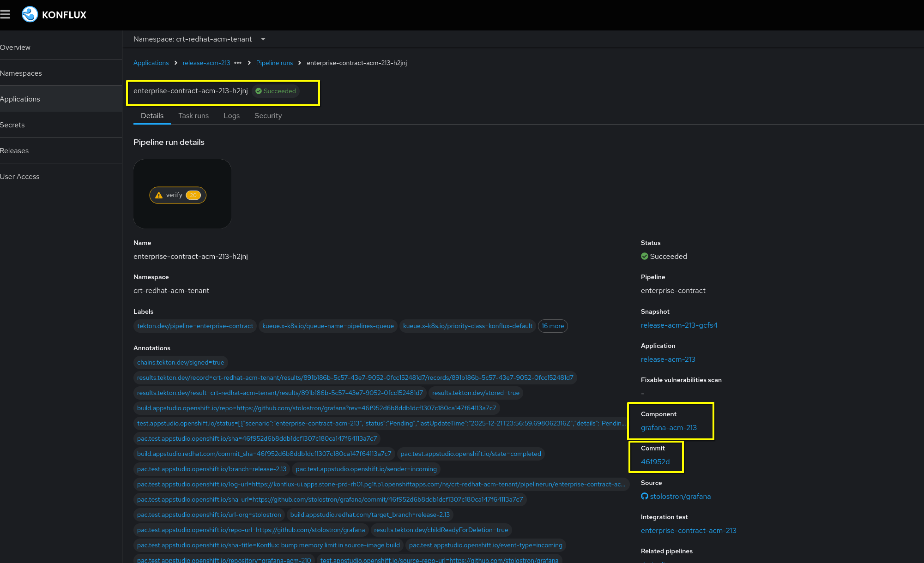Open the release-acm-213-gcfs4 snapshot link

679,325
